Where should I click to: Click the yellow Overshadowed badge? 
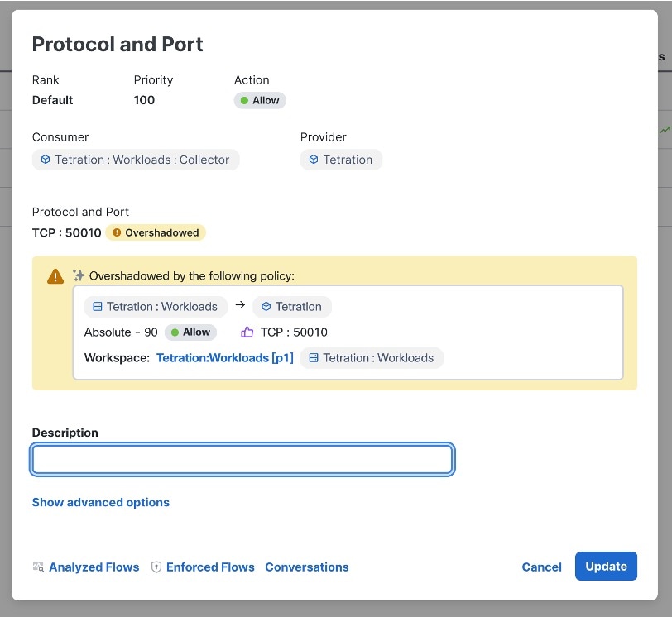[x=156, y=232]
